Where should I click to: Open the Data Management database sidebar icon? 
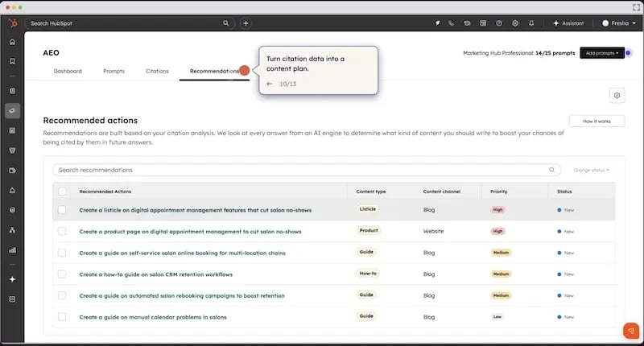[x=12, y=210]
